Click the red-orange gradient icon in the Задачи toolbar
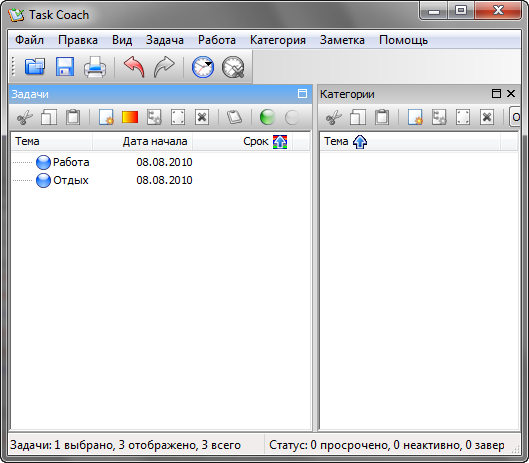 130,117
